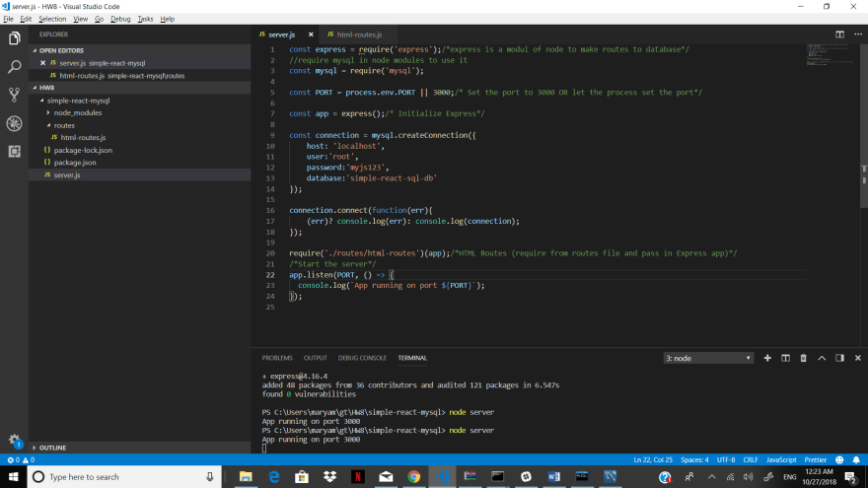Open notifications bell in status bar
This screenshot has width=868, height=488.
(x=856, y=459)
